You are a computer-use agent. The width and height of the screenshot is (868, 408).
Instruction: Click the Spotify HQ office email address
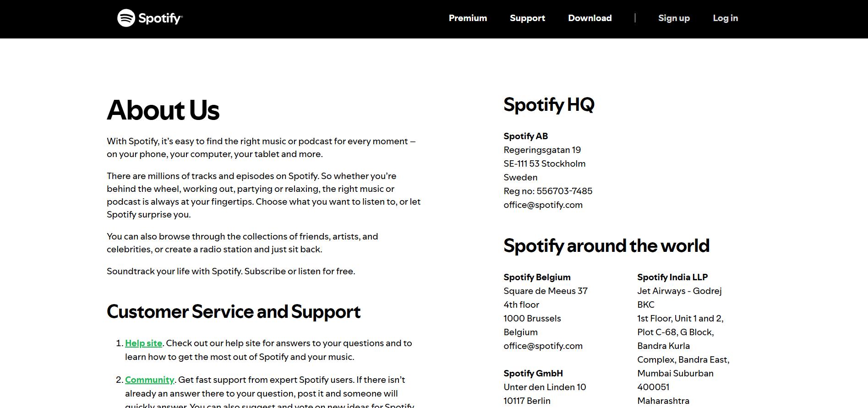coord(543,205)
